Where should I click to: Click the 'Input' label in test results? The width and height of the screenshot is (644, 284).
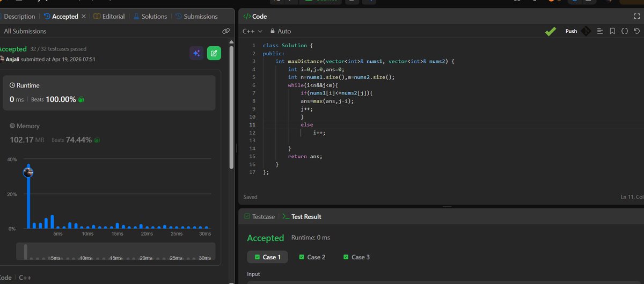click(254, 274)
